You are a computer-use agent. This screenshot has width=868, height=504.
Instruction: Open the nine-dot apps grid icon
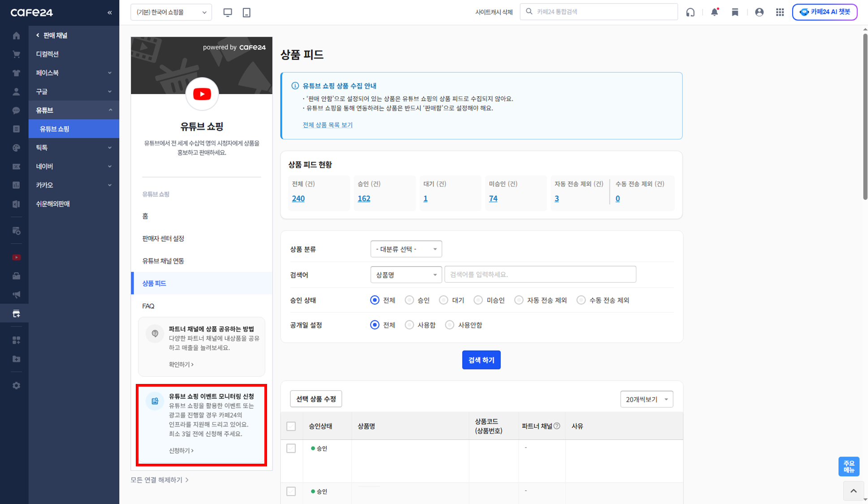tap(780, 12)
